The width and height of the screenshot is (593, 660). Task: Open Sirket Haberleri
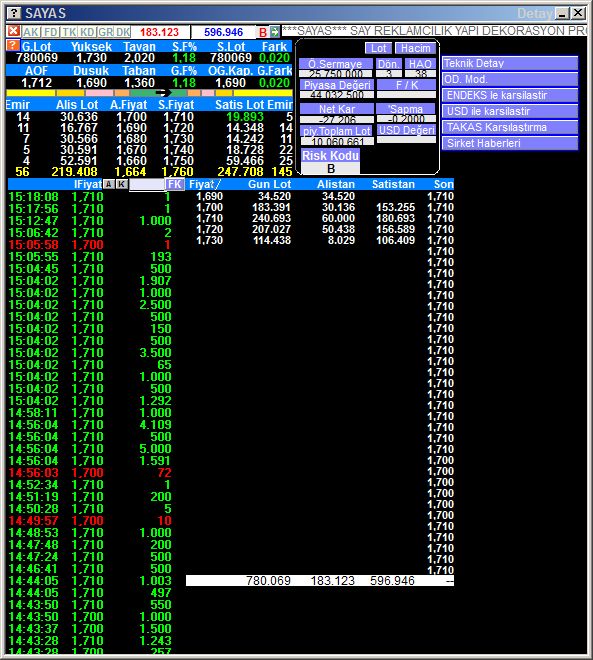(x=510, y=144)
